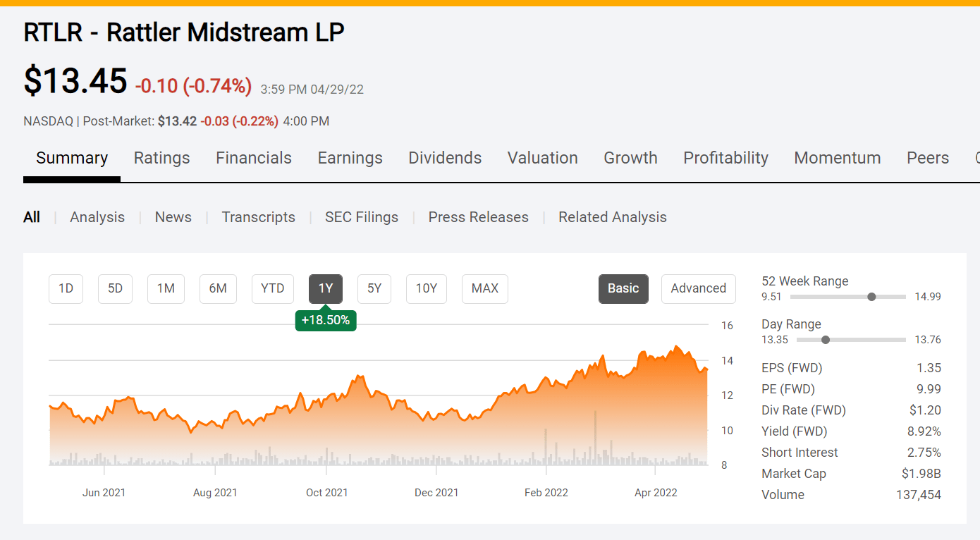Click the day range low 13.35
Image resolution: width=980 pixels, height=540 pixels.
(775, 340)
